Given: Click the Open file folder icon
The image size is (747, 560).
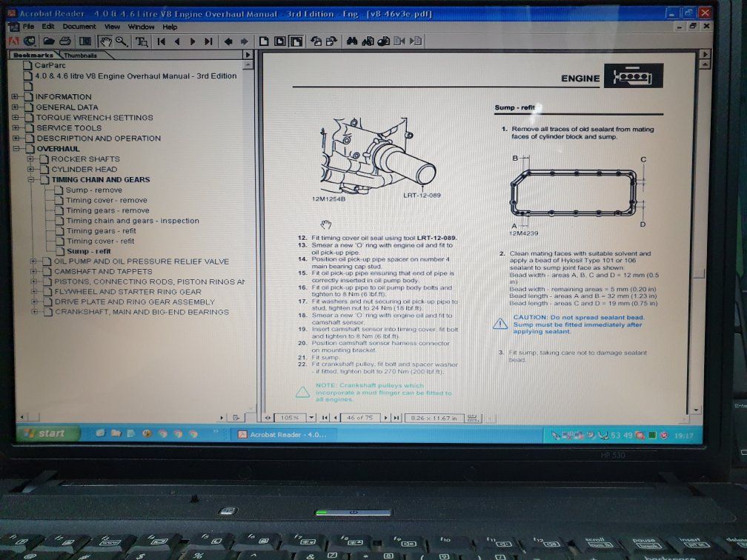Looking at the screenshot, I should [49, 41].
